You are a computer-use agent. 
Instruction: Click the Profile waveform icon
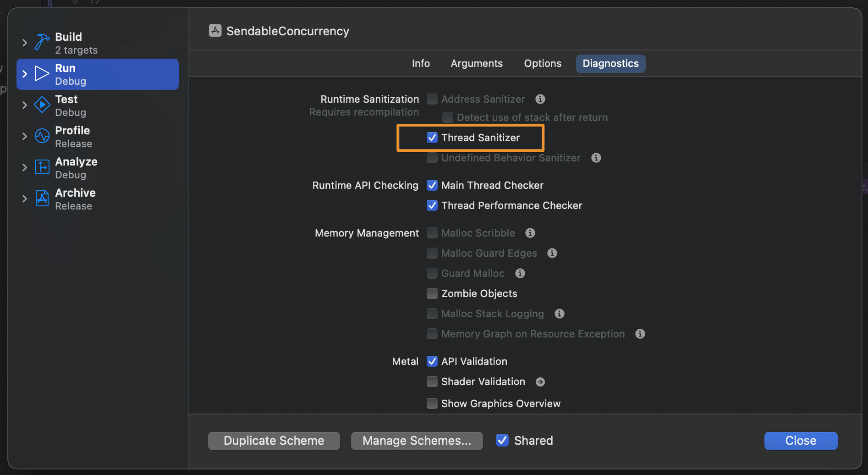42,136
